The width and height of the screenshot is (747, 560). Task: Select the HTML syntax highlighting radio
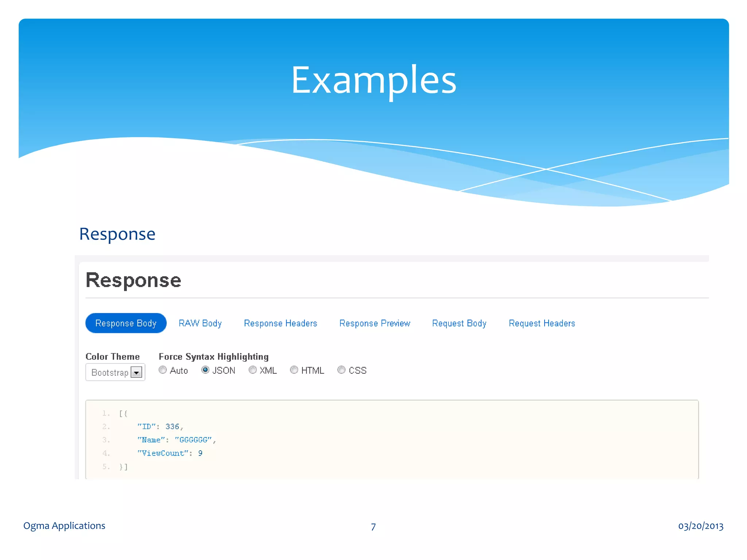pyautogui.click(x=294, y=370)
